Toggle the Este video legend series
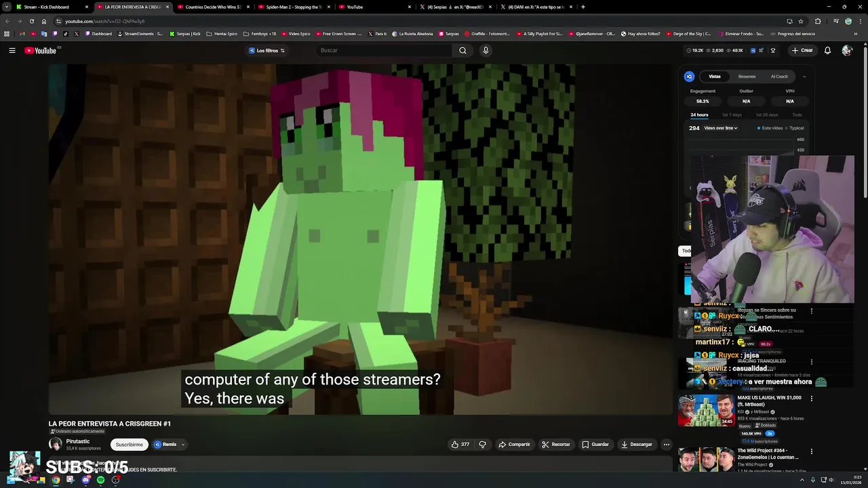Screen dimensions: 868x488 770,128
